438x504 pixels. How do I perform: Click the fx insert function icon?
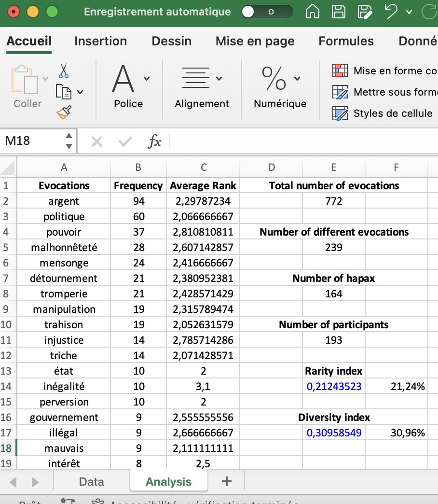[x=154, y=141]
